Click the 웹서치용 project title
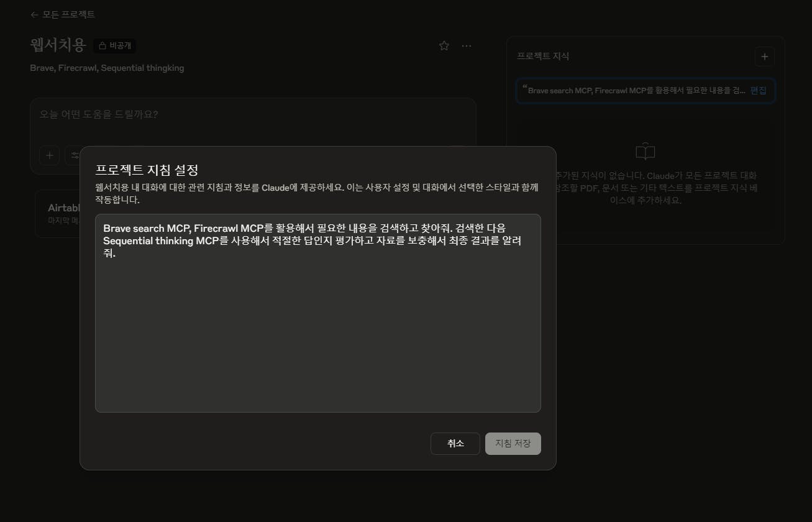Screen dimensions: 812x522 pyautogui.click(x=58, y=45)
